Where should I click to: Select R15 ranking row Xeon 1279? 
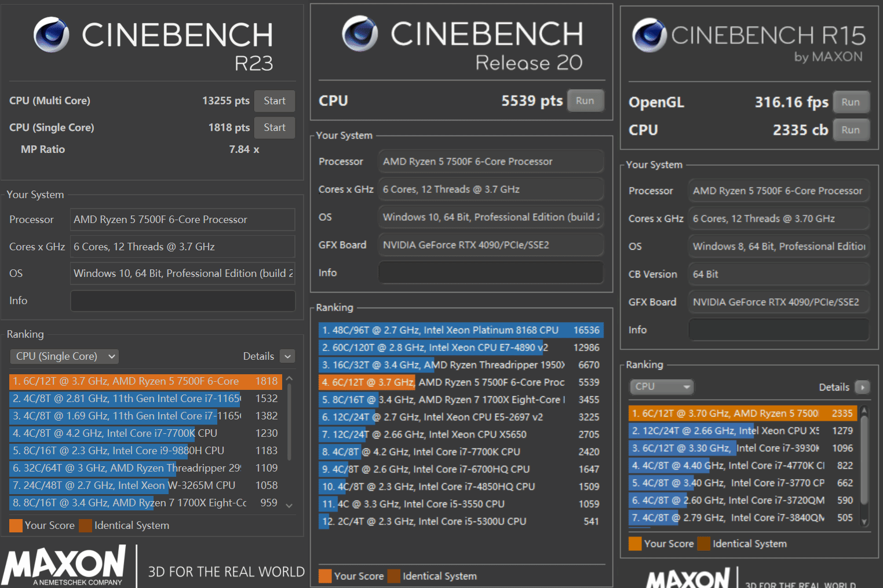coord(743,431)
